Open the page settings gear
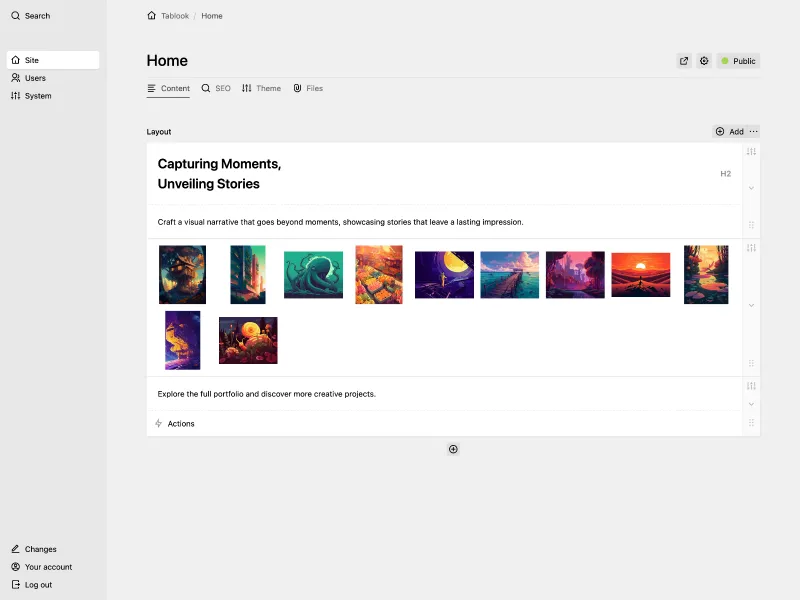Viewport: 800px width, 600px height. click(704, 61)
